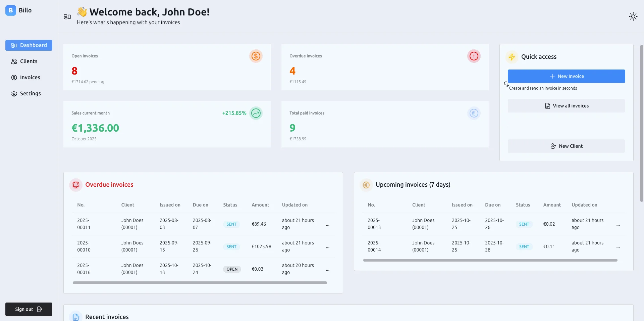644x321 pixels.
Task: Click the lightning icon in Quick access
Action: [x=512, y=57]
